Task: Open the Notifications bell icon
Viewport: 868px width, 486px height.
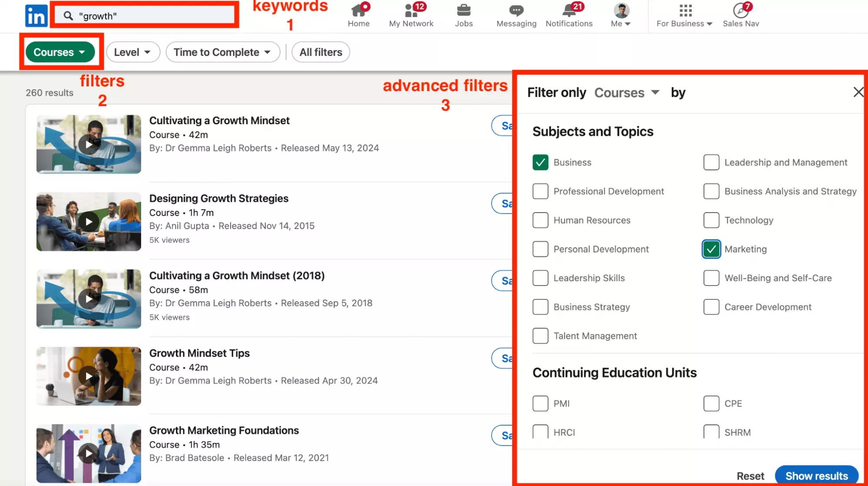Action: point(569,10)
